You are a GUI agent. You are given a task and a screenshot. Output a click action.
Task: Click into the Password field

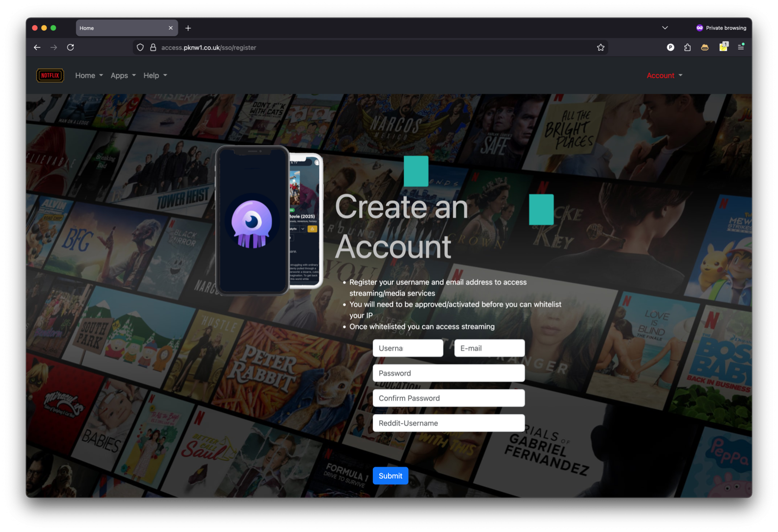(x=449, y=373)
